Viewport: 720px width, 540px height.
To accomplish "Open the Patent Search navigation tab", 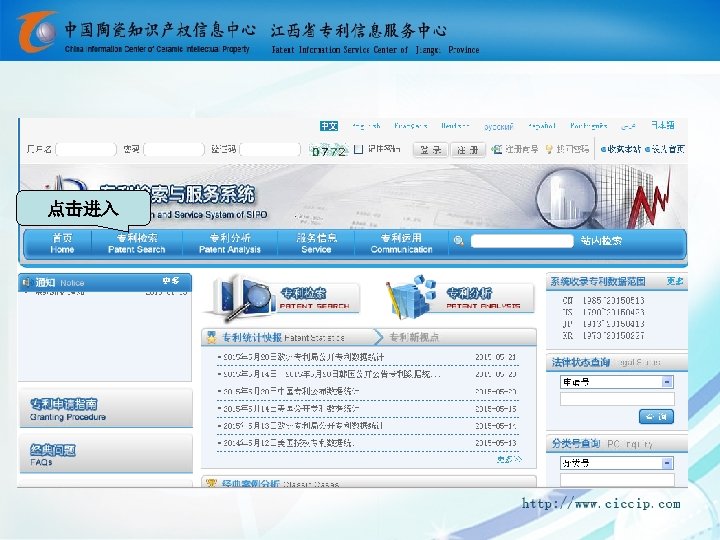I will tap(136, 243).
